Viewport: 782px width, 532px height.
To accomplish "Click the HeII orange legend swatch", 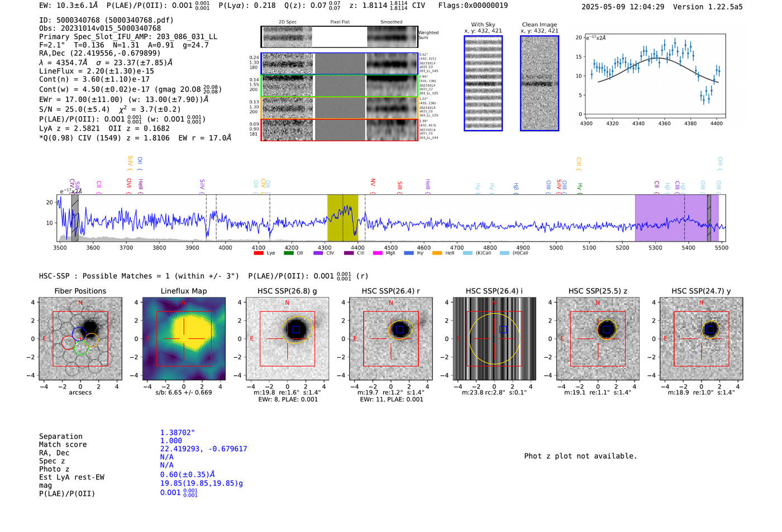I will 437,253.
